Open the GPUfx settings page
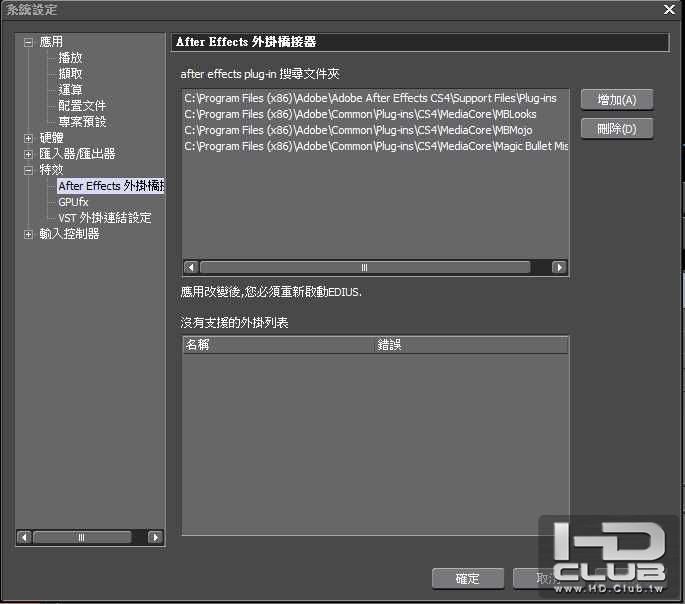This screenshot has width=685, height=604. 73,202
